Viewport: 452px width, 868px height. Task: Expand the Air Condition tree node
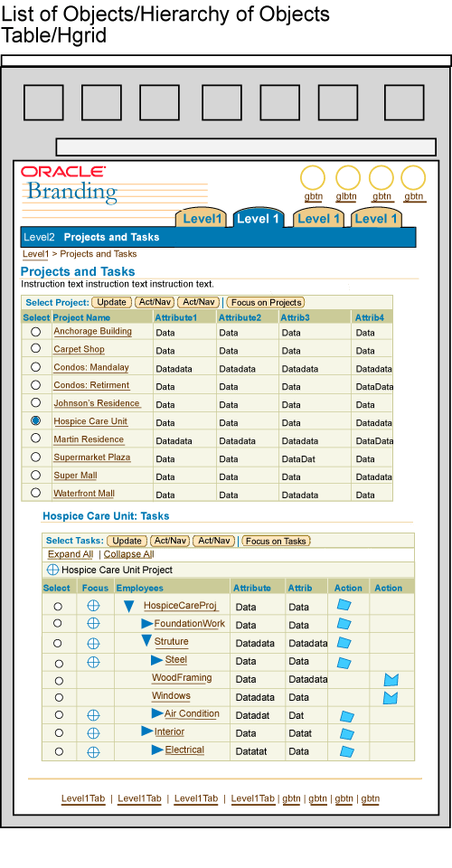coord(157,713)
